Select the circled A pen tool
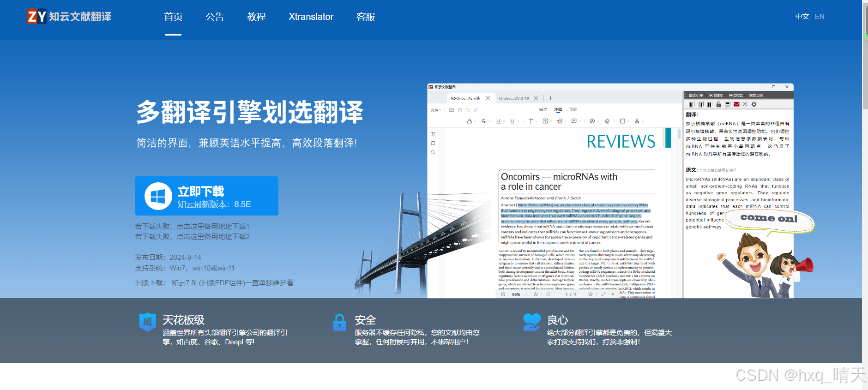 click(592, 121)
